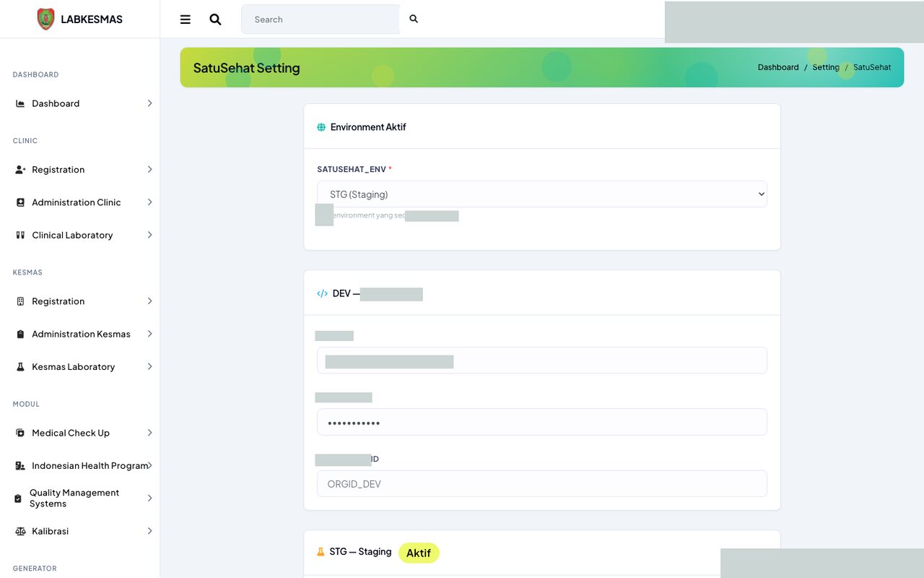Screen dimensions: 924x578
Task: Go to Setting breadcrumb link
Action: [x=826, y=67]
